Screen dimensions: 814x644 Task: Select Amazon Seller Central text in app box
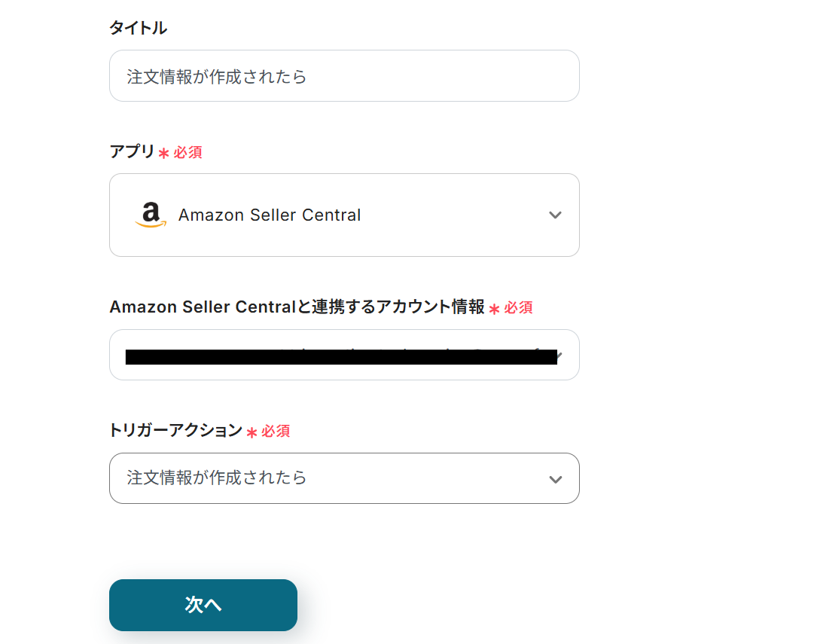tap(269, 215)
